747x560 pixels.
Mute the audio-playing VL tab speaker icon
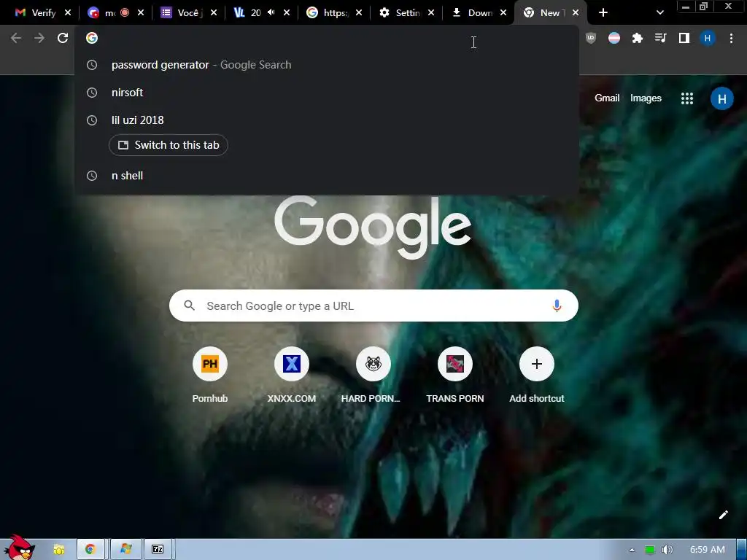(271, 12)
